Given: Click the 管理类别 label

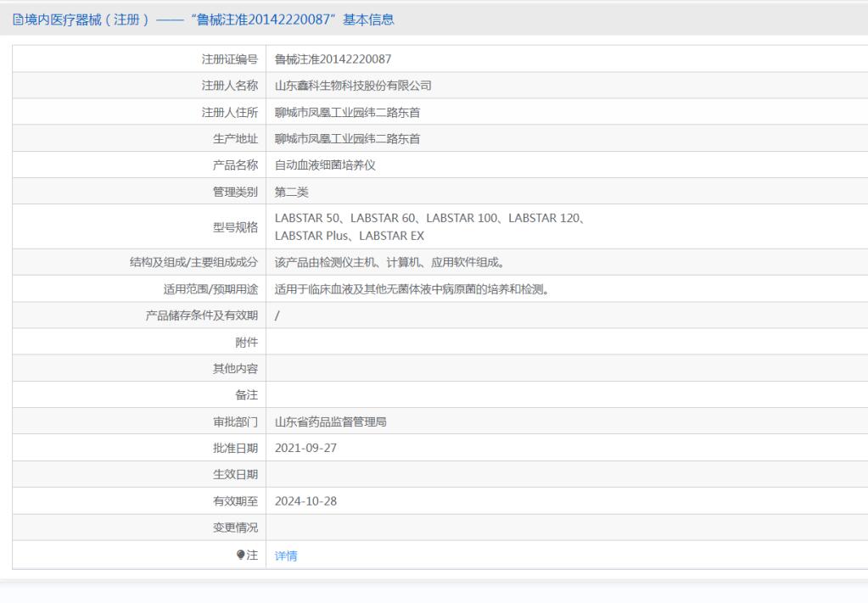Looking at the screenshot, I should (x=235, y=192).
